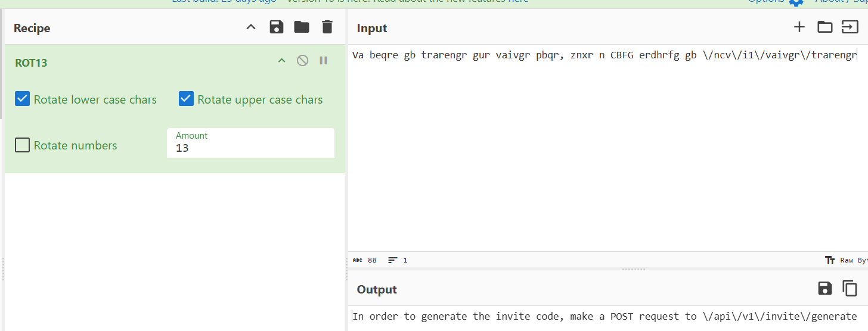Copy raw output to clipboard
The height and width of the screenshot is (331, 868).
(850, 289)
